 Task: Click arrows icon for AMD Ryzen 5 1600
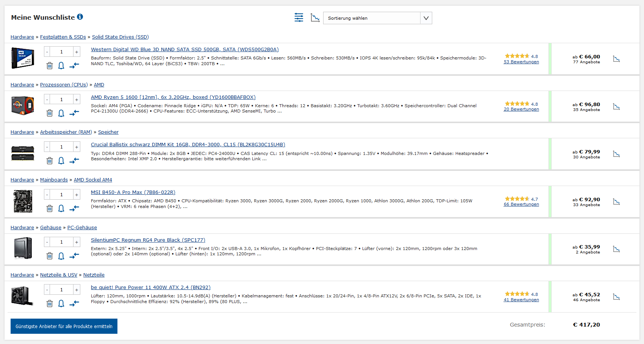pyautogui.click(x=74, y=113)
